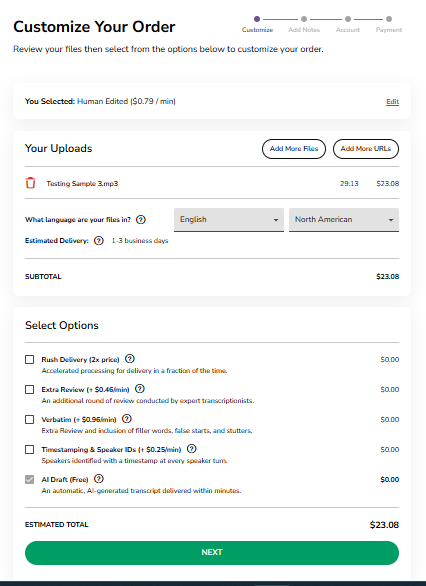Viewport: 426px width, 586px height.
Task: Click the Add More Files button
Action: (294, 149)
